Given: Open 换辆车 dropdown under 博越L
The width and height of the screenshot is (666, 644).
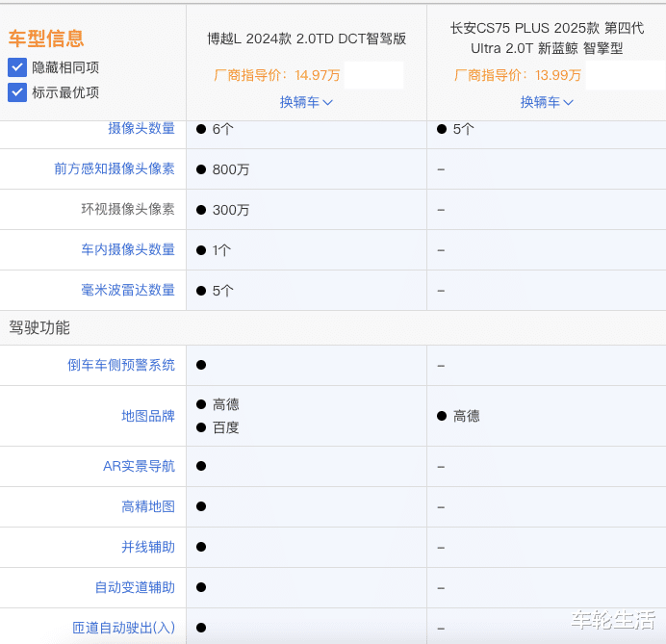Looking at the screenshot, I should [x=306, y=102].
